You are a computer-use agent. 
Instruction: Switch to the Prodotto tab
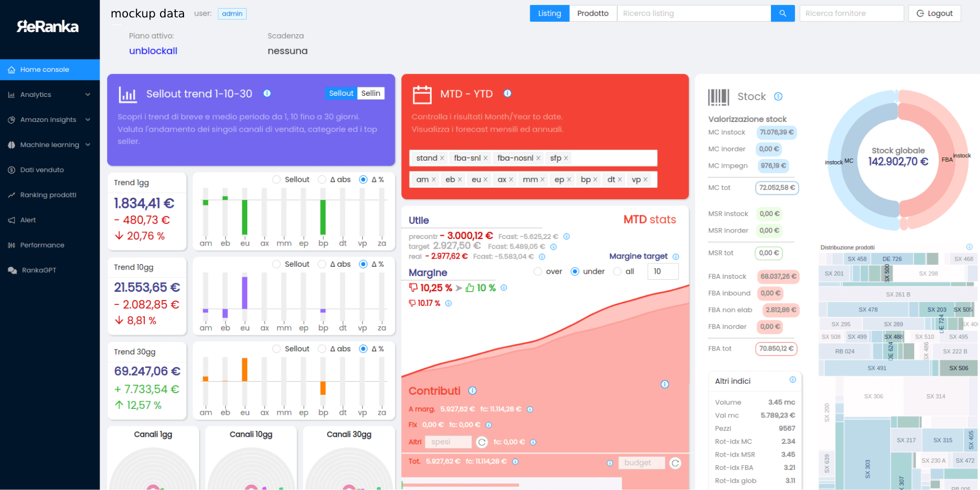coord(592,14)
